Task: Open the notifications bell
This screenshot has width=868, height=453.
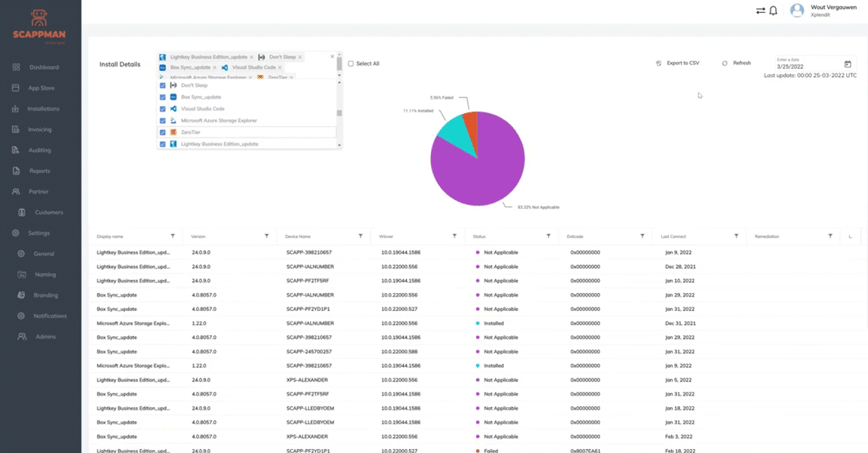Action: 774,11
